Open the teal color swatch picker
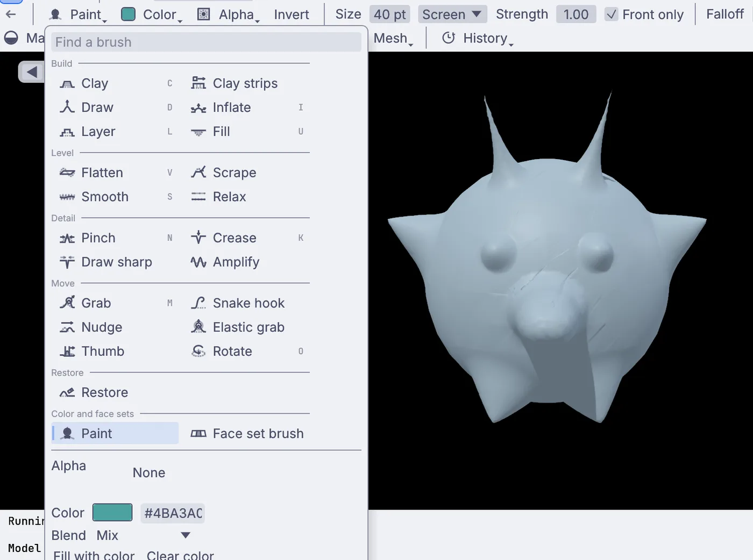Viewport: 753px width, 560px height. (x=112, y=513)
